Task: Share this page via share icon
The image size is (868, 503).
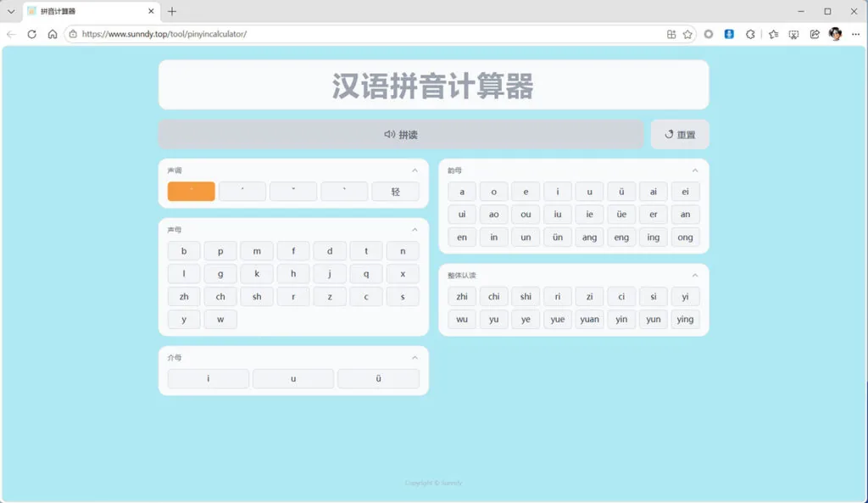Action: click(815, 34)
